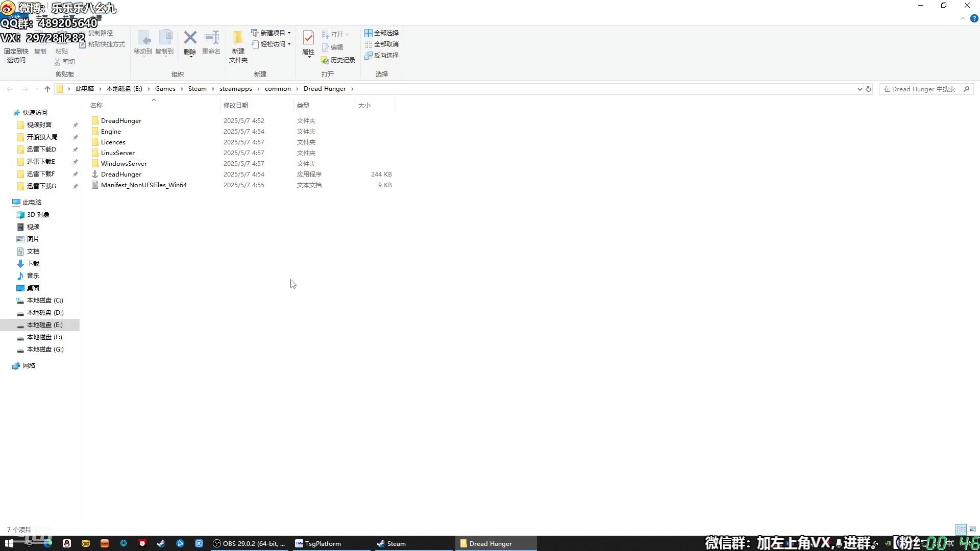Open 视频封面 in Quick access

point(39,125)
